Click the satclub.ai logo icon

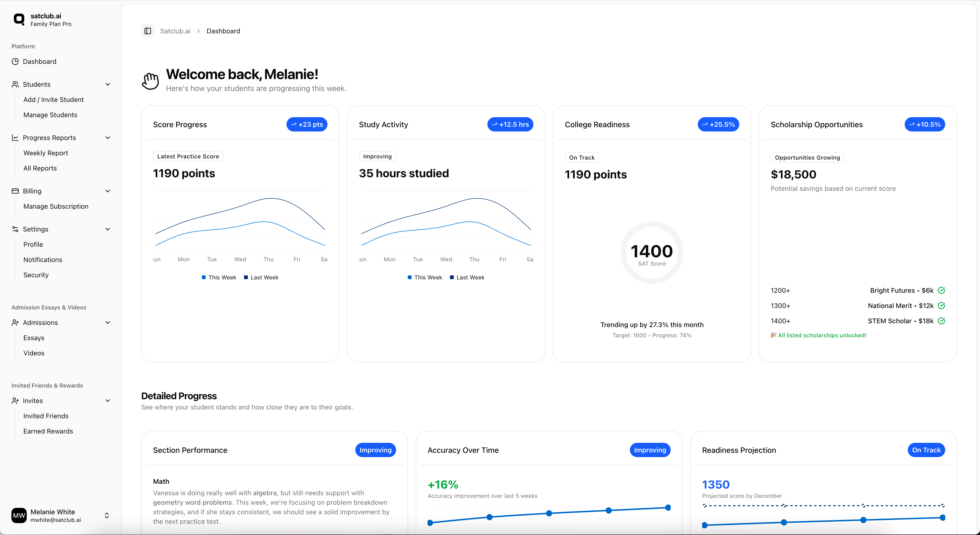point(19,19)
